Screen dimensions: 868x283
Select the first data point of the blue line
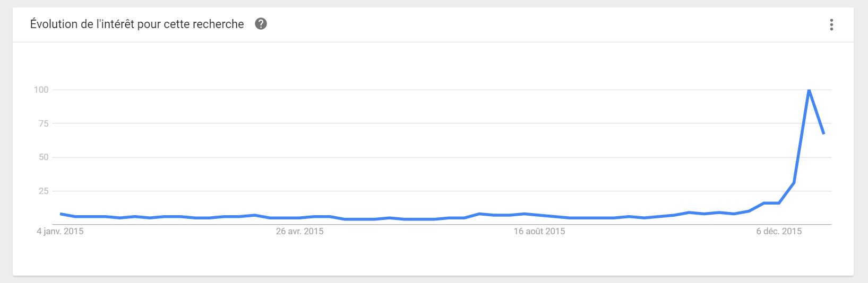click(x=61, y=214)
